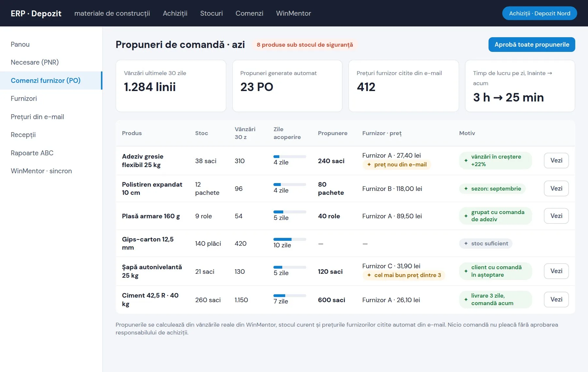The width and height of the screenshot is (588, 372).
Task: Click sparkle icon in 'client cu comandă' tag
Action: (x=466, y=271)
